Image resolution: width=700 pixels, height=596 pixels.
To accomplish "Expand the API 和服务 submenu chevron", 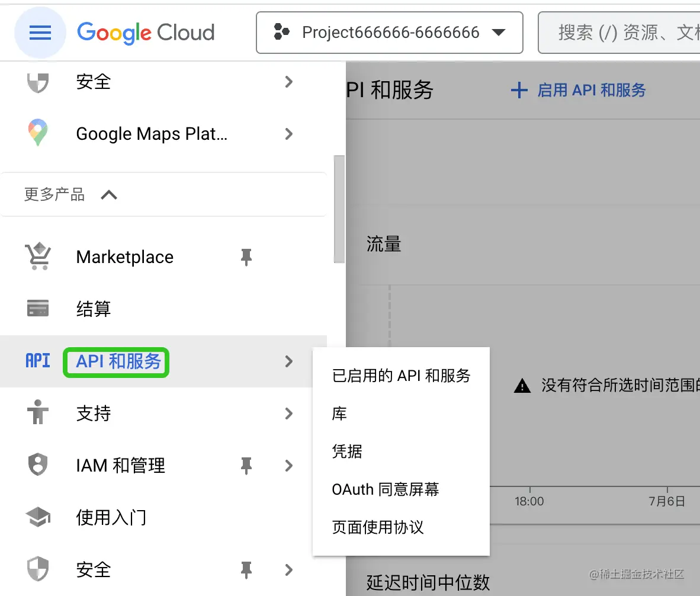I will pos(289,361).
